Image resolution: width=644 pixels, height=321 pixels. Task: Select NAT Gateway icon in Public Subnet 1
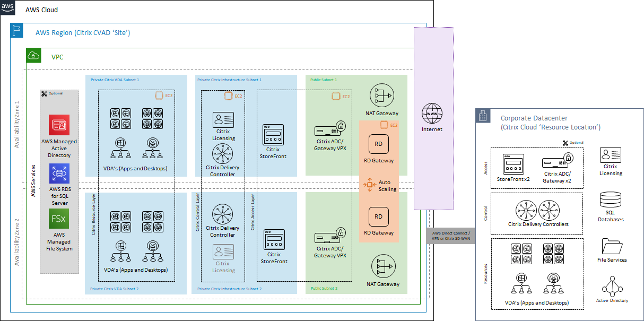coord(381,95)
